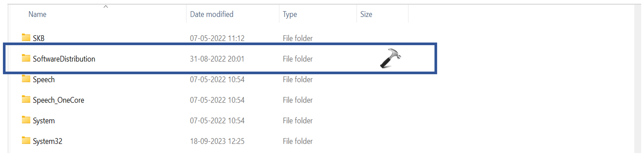Click the System row File folder type
The height and width of the screenshot is (156, 644).
(x=297, y=121)
